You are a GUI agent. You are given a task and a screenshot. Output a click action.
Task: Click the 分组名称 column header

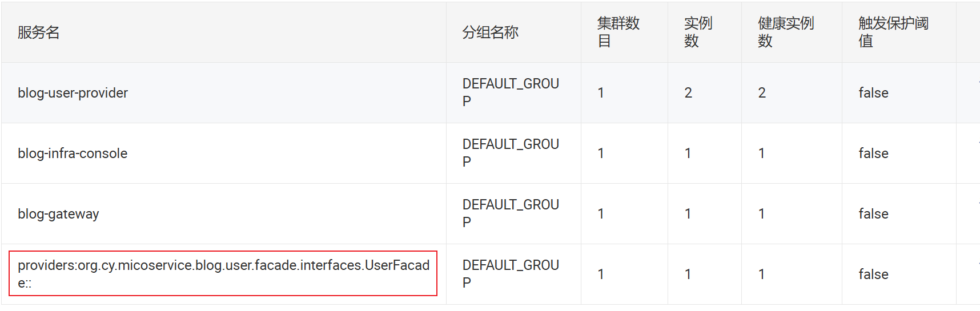pos(490,33)
